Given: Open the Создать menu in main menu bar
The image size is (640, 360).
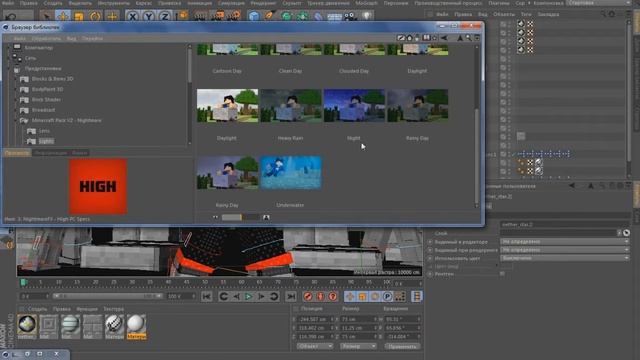Looking at the screenshot, I should [x=53, y=3].
